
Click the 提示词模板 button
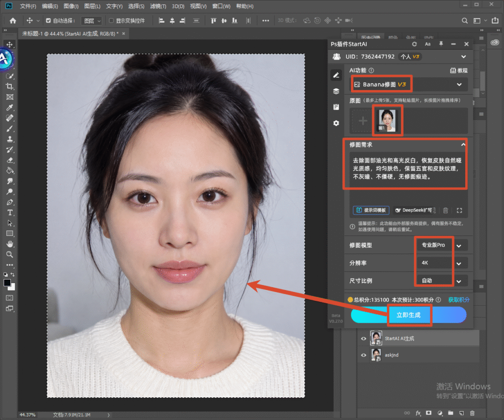click(371, 210)
